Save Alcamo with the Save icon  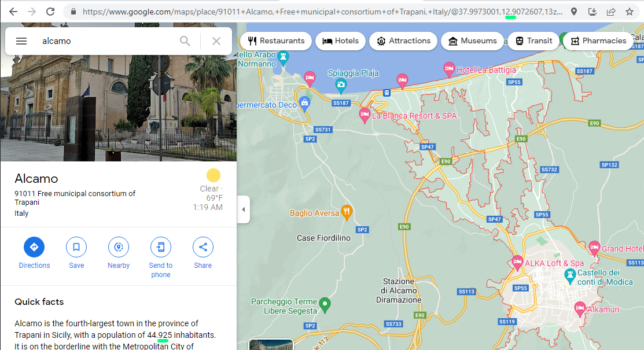(x=76, y=247)
